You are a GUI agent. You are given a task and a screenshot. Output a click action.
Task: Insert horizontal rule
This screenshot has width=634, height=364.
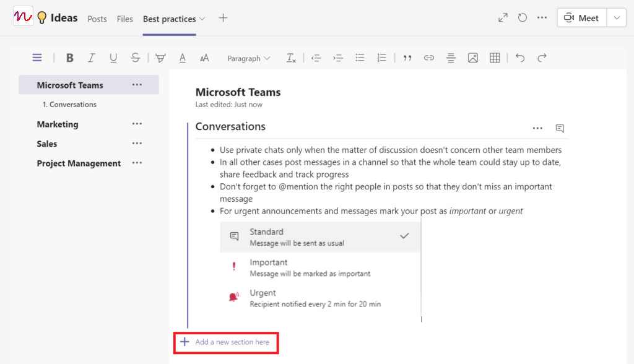click(451, 58)
